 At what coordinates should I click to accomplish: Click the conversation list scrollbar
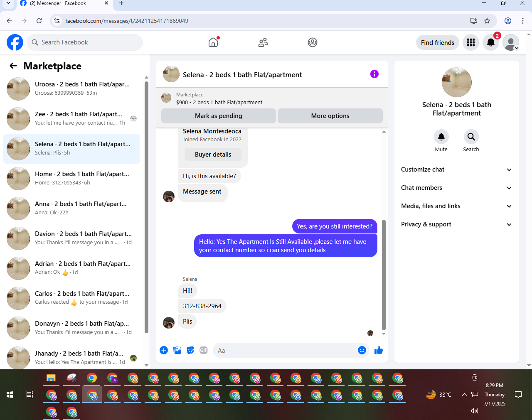click(146, 207)
